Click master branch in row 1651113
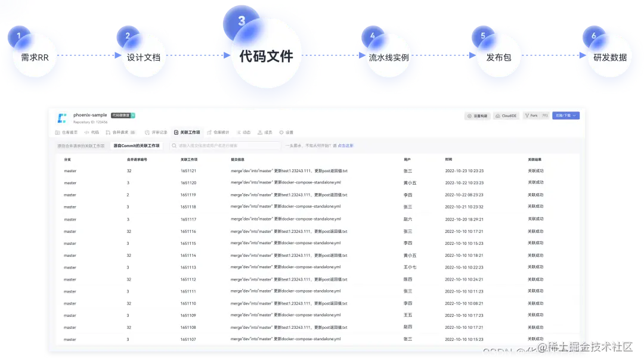 coord(70,267)
